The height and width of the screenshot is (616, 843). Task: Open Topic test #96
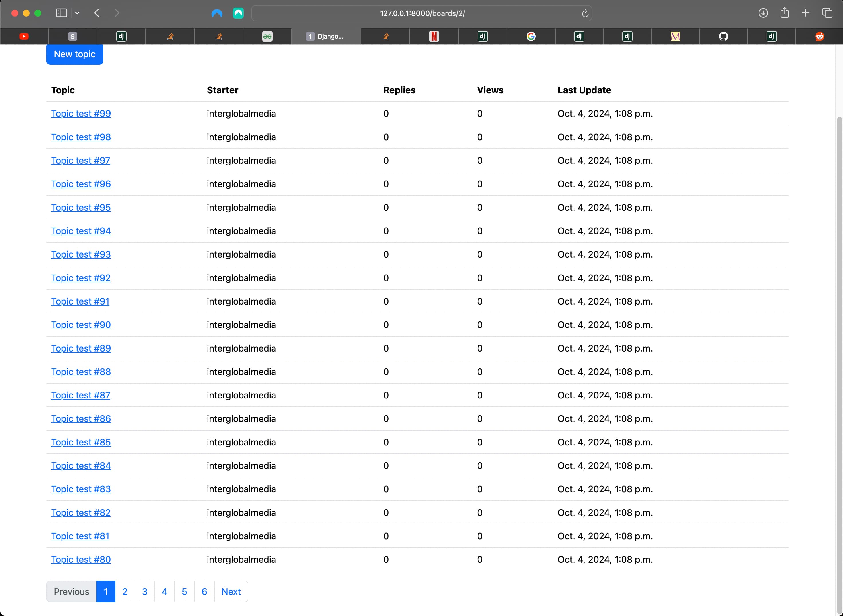click(x=81, y=184)
